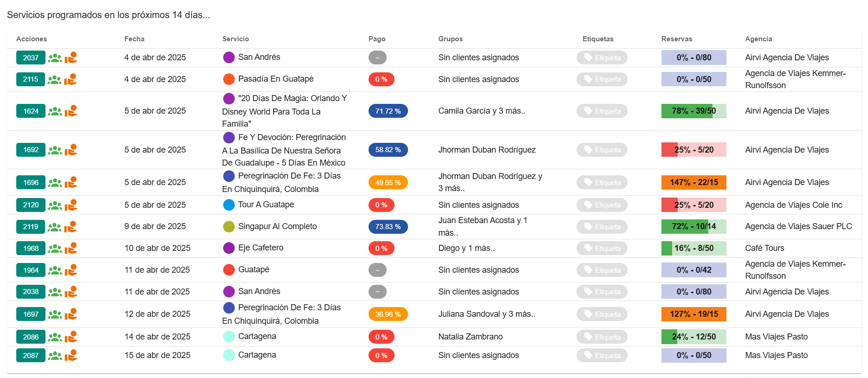The width and height of the screenshot is (868, 378).
Task: Click the Tour A Guatape service name
Action: pyautogui.click(x=266, y=205)
